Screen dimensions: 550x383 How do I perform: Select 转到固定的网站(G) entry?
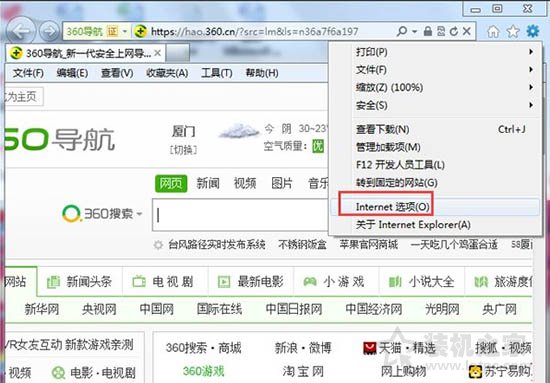pyautogui.click(x=436, y=182)
